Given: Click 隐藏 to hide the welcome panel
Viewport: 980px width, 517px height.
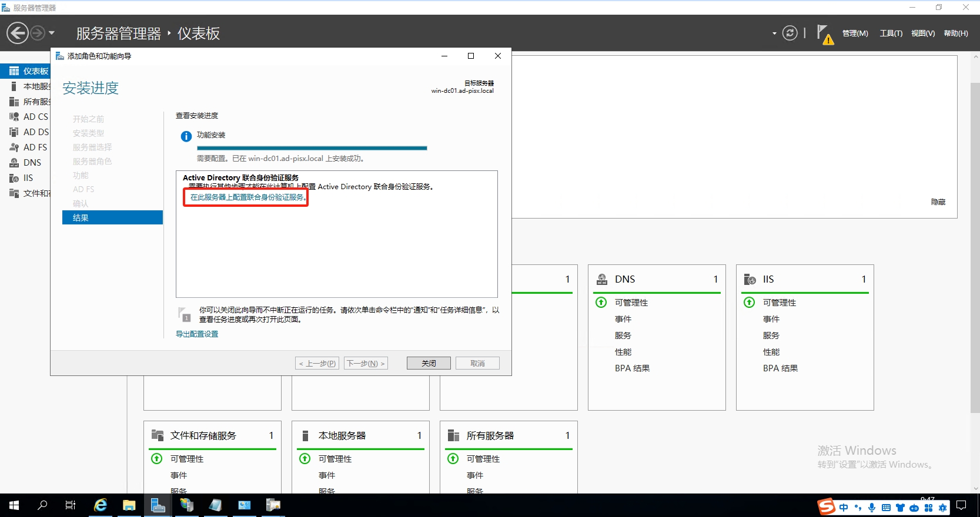Looking at the screenshot, I should [938, 202].
